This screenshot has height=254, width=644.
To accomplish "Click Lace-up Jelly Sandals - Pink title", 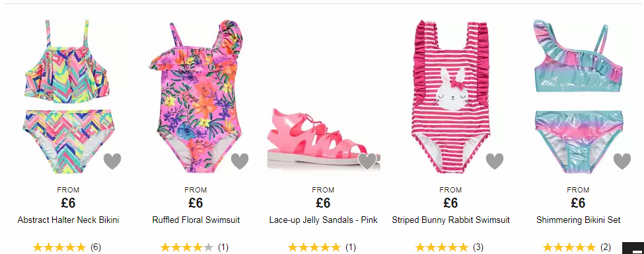I will point(323,220).
